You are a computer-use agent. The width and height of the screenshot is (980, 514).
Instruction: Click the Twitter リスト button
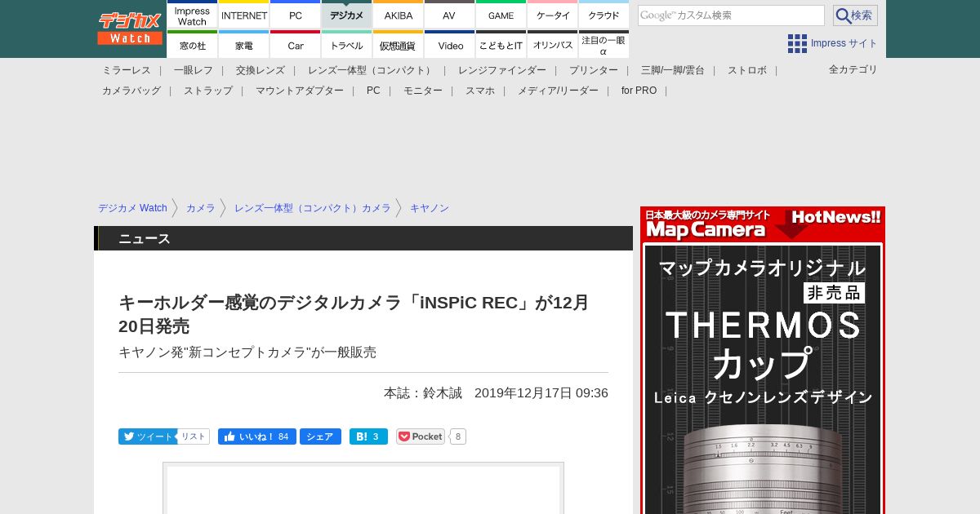tap(194, 436)
